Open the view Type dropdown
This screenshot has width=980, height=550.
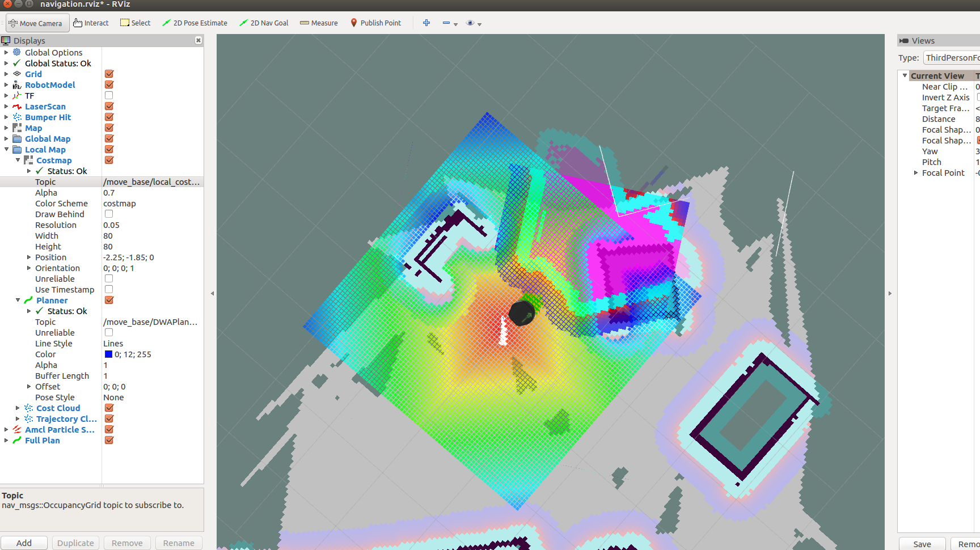tap(951, 57)
